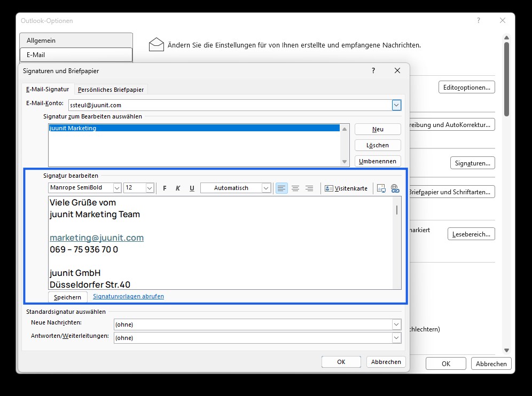This screenshot has height=396, width=532.
Task: Open Editoroptionen in Outlook-Optionen
Action: coord(466,87)
